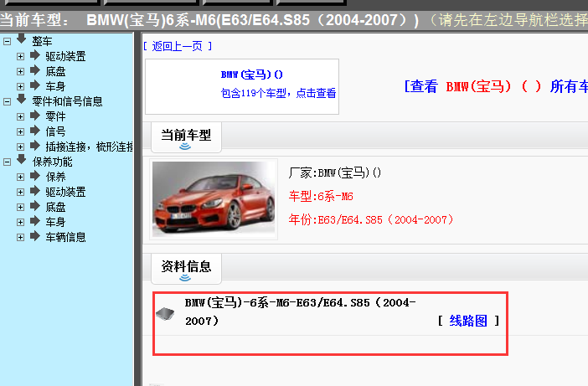The height and width of the screenshot is (386, 588).
Task: Expand the 保养 node
Action: (x=20, y=177)
